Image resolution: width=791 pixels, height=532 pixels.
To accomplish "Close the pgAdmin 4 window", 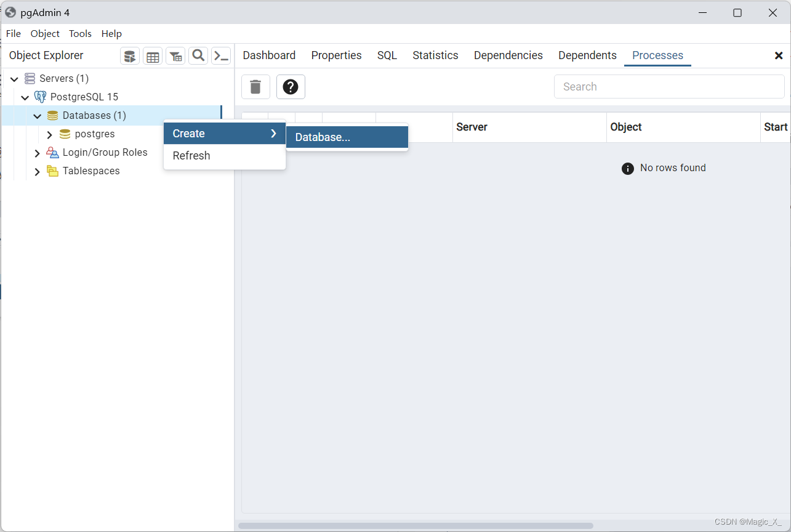I will pyautogui.click(x=773, y=12).
